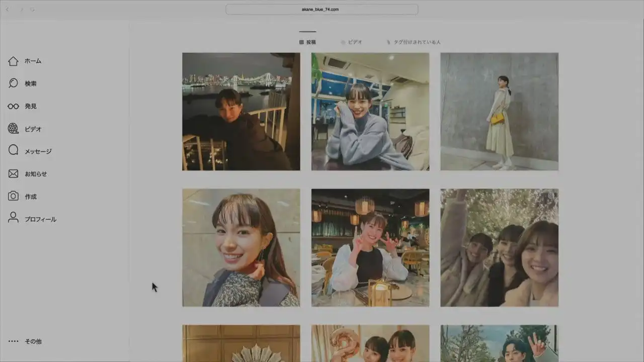Open Search (検索) magnifier icon
The image size is (644, 362).
click(x=14, y=83)
